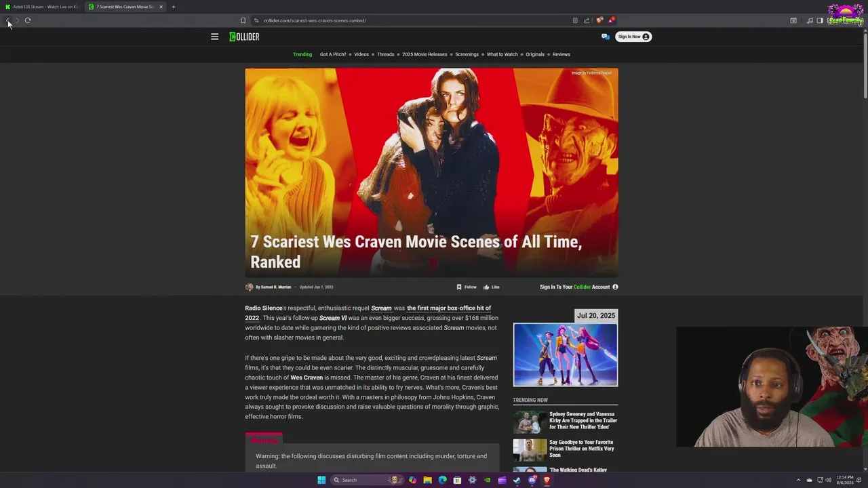Image resolution: width=868 pixels, height=488 pixels.
Task: Open Copilot from the taskbar
Action: coord(412,480)
